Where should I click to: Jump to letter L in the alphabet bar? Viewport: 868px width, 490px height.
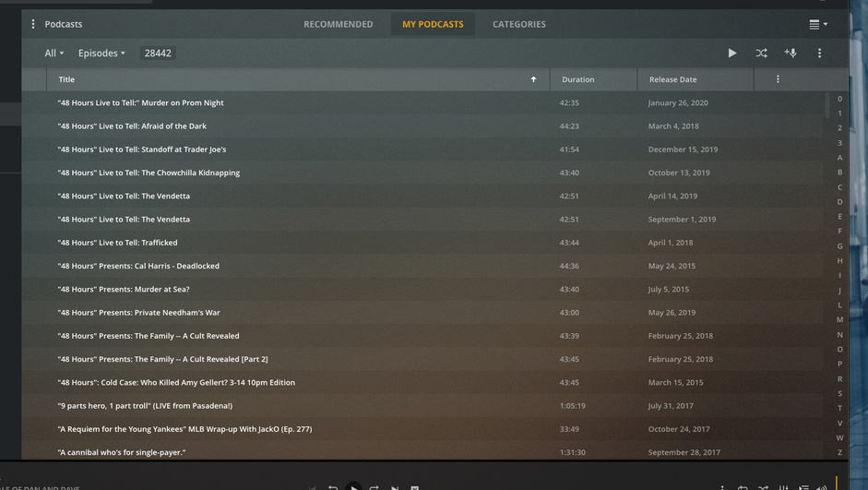point(839,305)
